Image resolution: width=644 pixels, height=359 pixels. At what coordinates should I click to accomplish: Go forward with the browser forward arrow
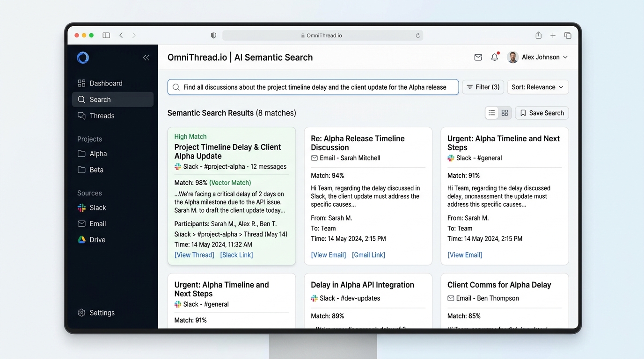point(134,36)
